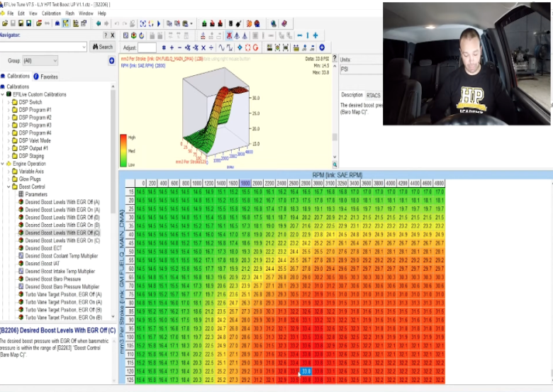Subtract from cells with the minus adjust icon

(179, 47)
